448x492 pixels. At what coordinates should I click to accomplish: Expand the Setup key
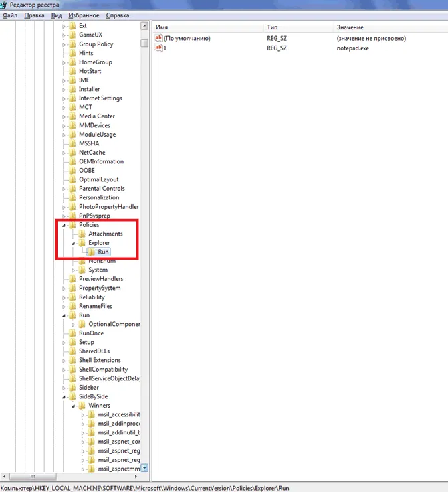(x=64, y=343)
